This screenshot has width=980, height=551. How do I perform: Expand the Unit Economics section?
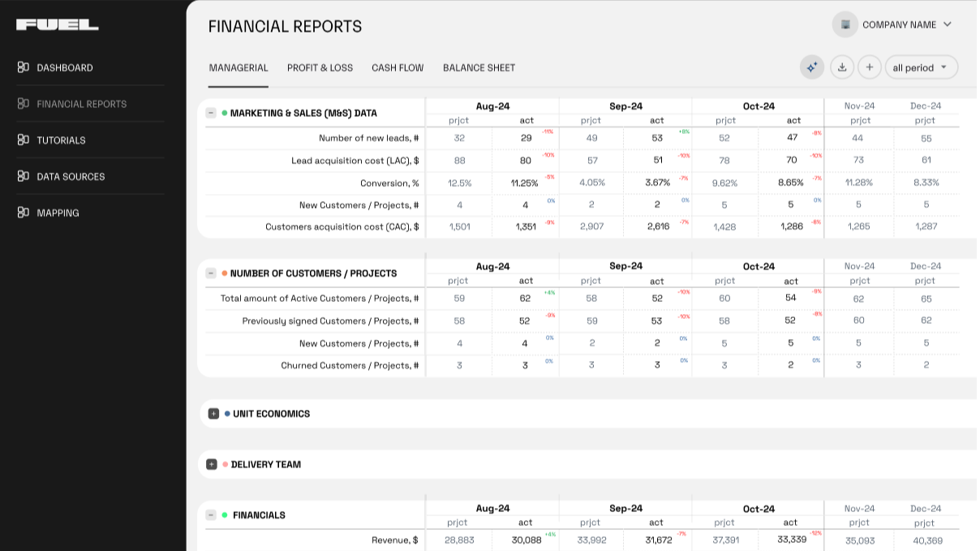213,414
